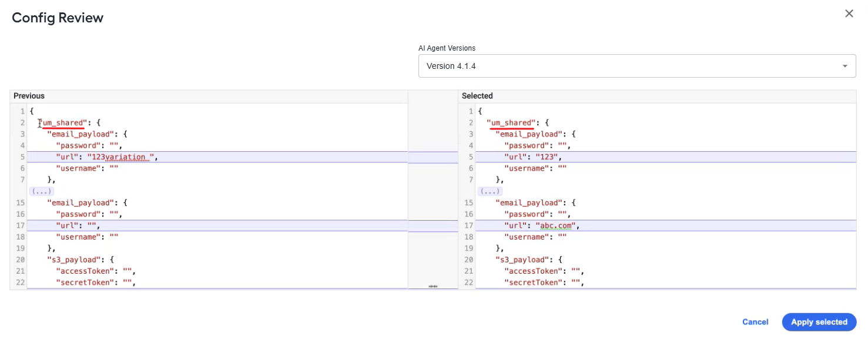Expand collapsed lines in Selected pane
868x339 pixels.
coord(490,191)
